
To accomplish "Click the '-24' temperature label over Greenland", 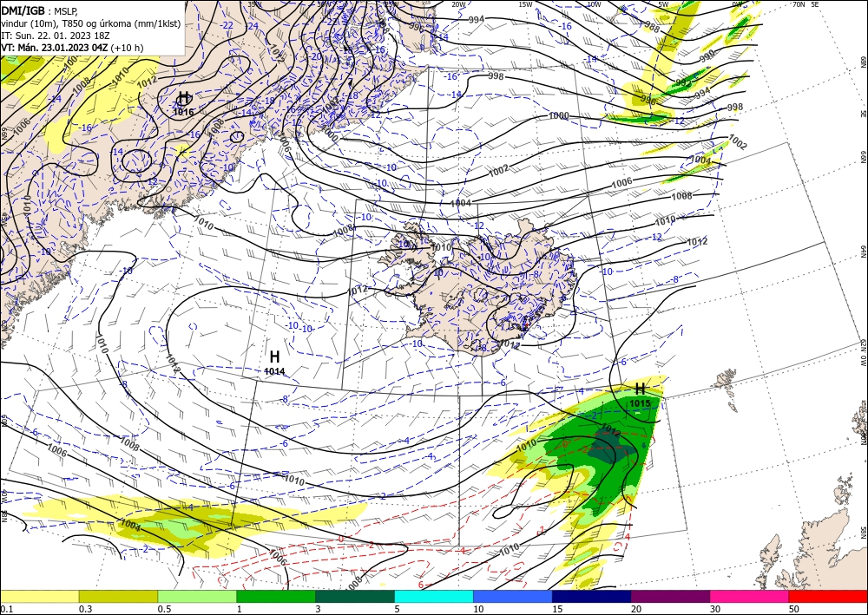I will (x=252, y=25).
